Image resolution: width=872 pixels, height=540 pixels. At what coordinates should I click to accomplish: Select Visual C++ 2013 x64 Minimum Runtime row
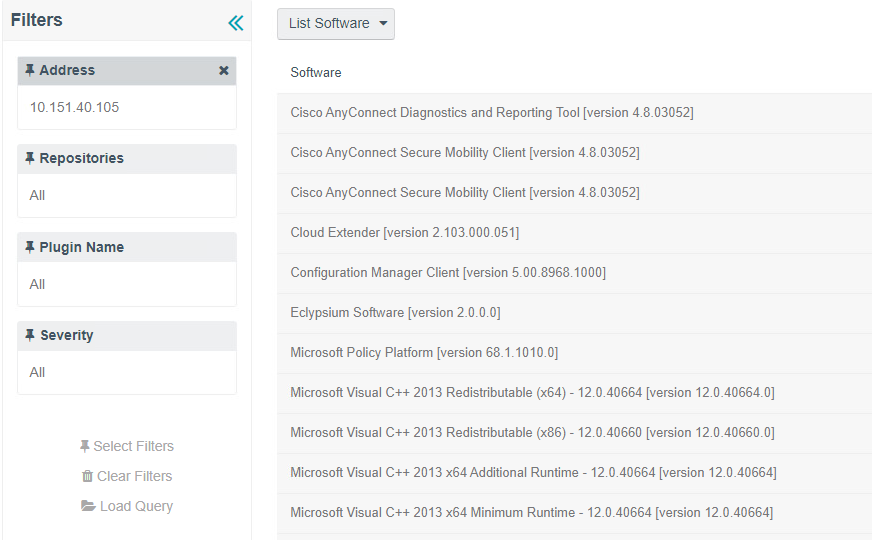point(574,513)
